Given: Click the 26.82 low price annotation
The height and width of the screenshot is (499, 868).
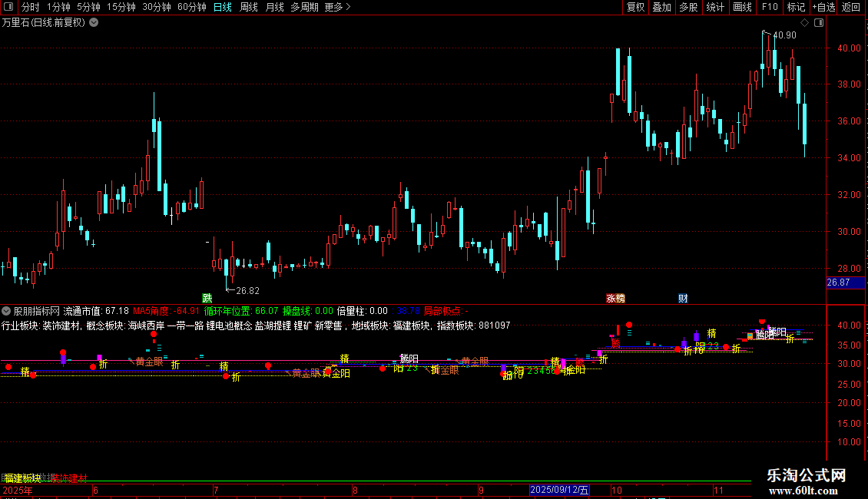Looking at the screenshot, I should click(x=247, y=291).
